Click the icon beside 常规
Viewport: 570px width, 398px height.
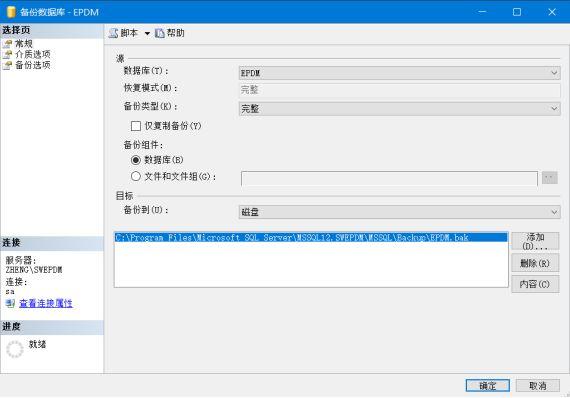pyautogui.click(x=8, y=44)
